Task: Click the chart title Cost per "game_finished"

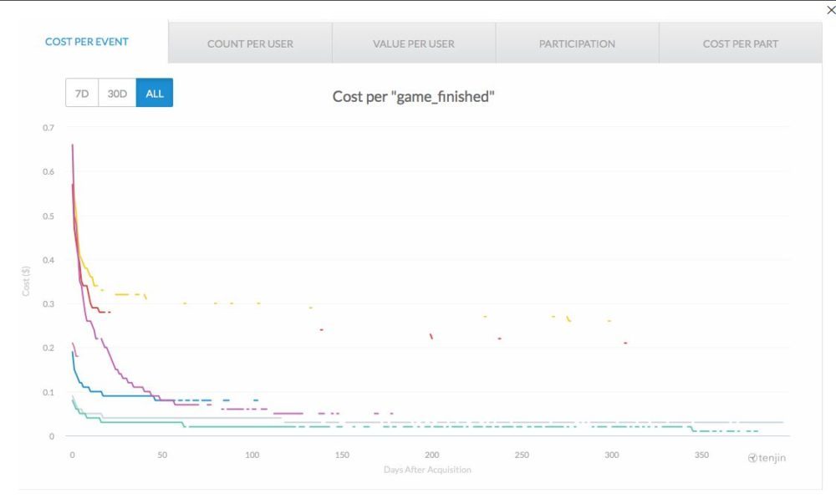Action: [x=414, y=97]
